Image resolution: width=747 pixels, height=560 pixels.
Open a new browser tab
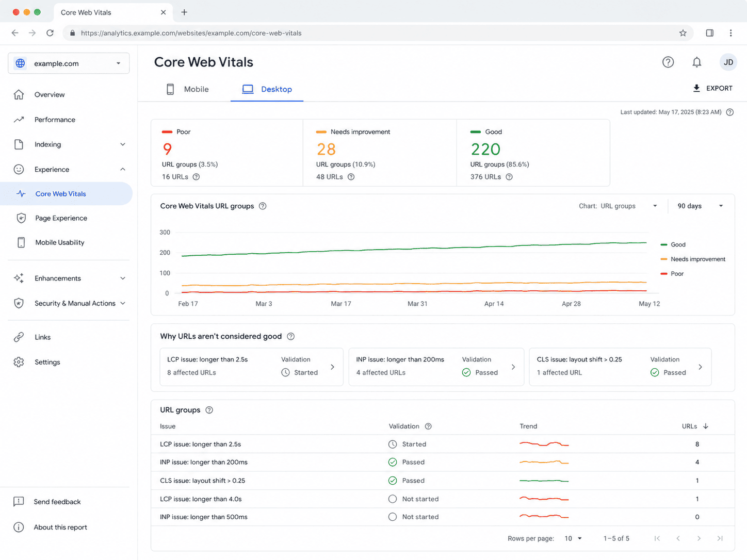tap(184, 12)
